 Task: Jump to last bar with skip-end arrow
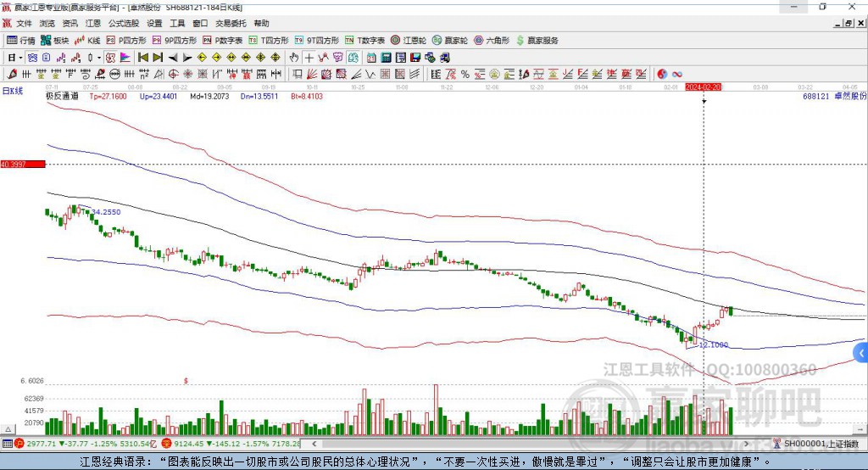point(158,58)
